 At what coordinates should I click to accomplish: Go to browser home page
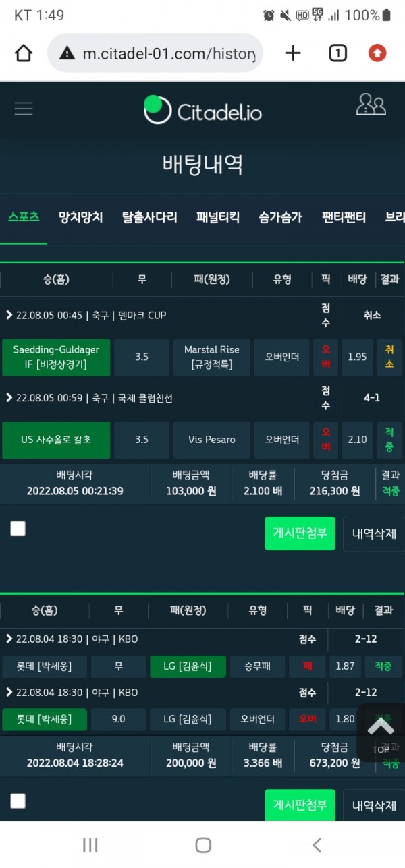point(24,53)
